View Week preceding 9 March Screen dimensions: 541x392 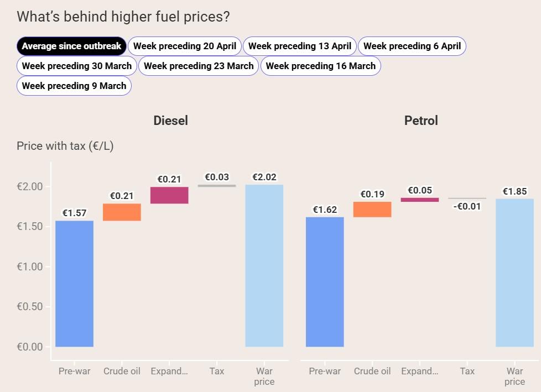[x=74, y=86]
